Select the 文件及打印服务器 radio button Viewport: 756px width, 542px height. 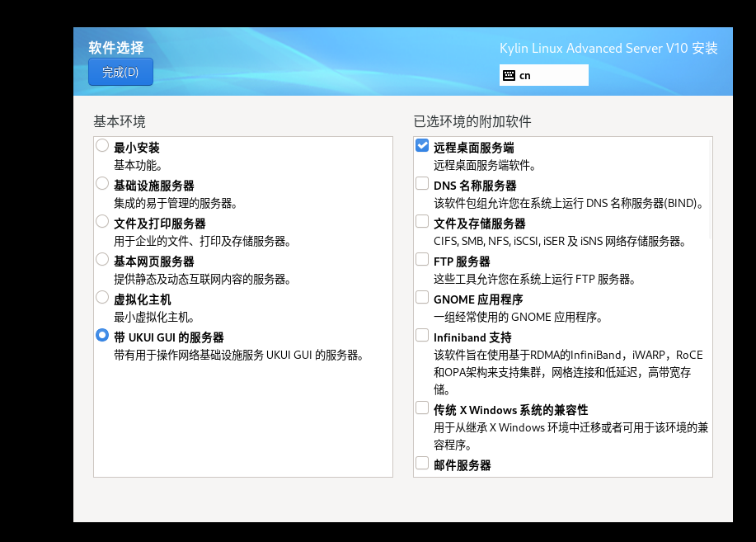[x=102, y=222]
